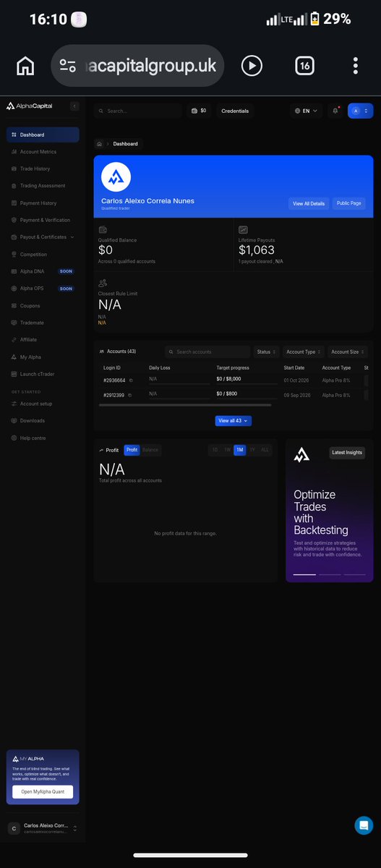The height and width of the screenshot is (868, 381).
Task: Open the site settings icon in address bar
Action: 68,66
